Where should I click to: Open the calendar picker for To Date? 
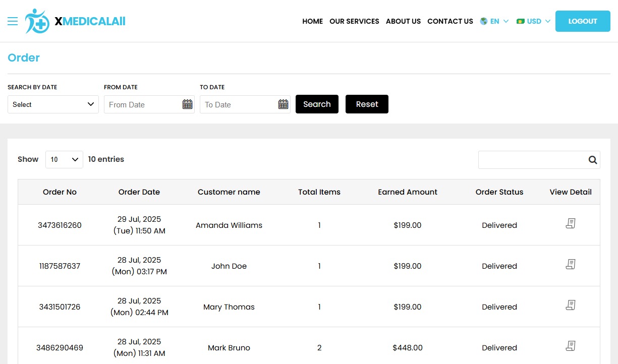(283, 104)
